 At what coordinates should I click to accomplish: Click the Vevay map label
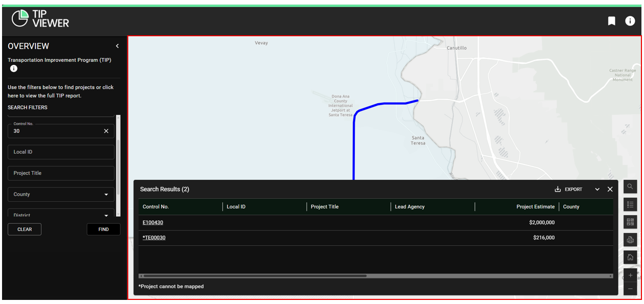click(261, 43)
